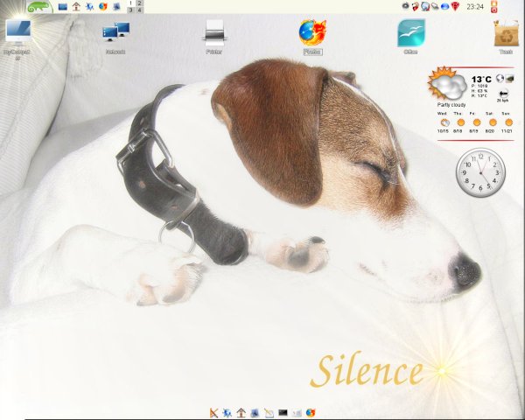The image size is (525, 420).
Task: Click the analog clock widget
Action: tap(480, 172)
